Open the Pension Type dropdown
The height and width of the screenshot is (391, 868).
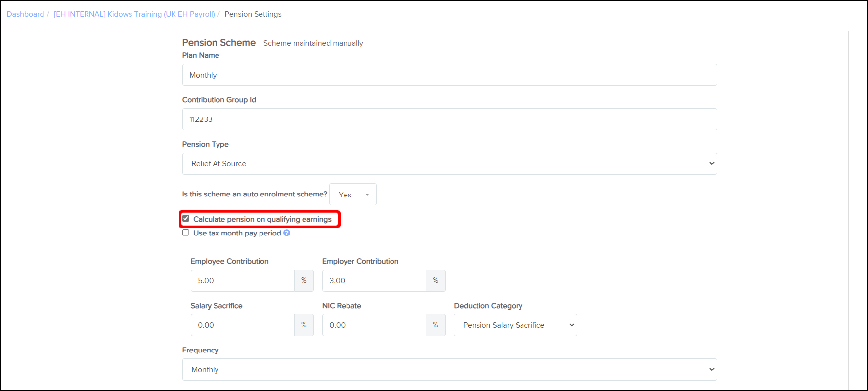[449, 164]
